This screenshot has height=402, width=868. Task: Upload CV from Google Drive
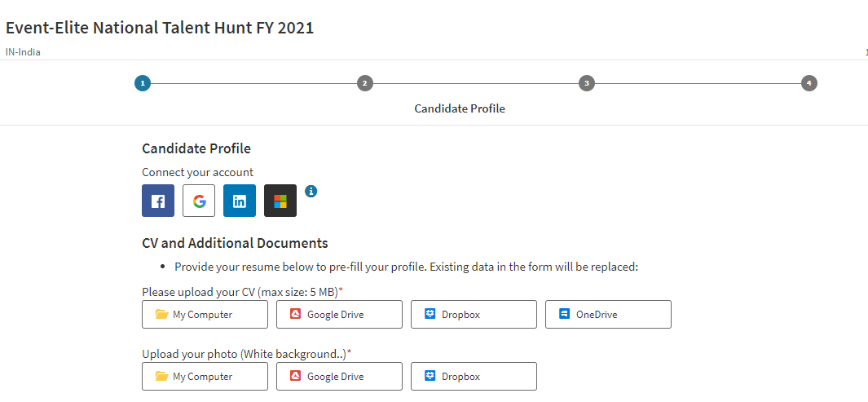click(x=339, y=315)
